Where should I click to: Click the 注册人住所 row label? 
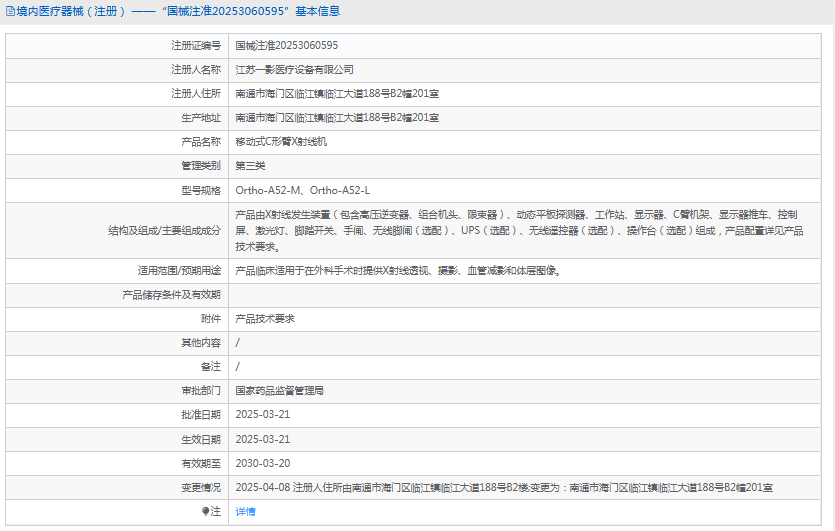pyautogui.click(x=195, y=94)
